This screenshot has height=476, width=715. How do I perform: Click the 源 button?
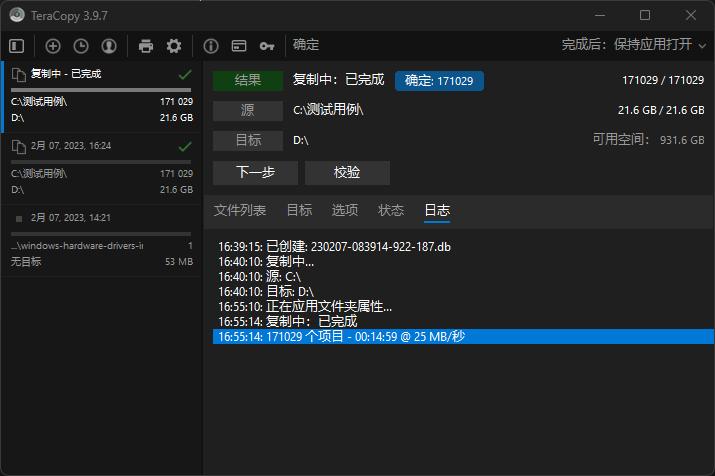point(248,110)
